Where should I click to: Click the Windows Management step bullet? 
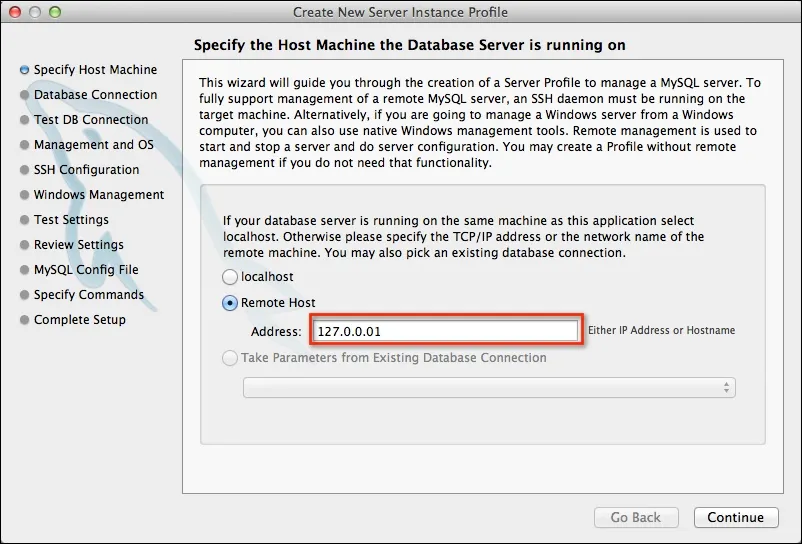(24, 195)
